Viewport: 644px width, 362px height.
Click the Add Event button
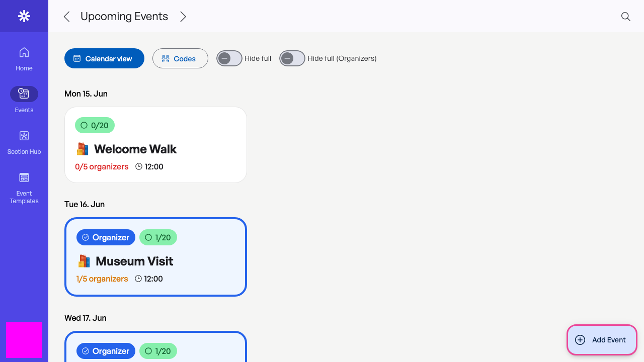coord(602,340)
